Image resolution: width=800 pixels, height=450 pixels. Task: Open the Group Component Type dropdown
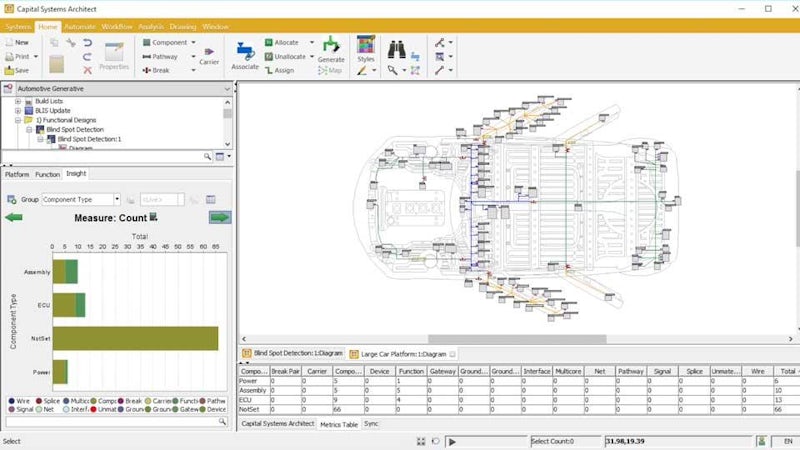click(x=116, y=199)
